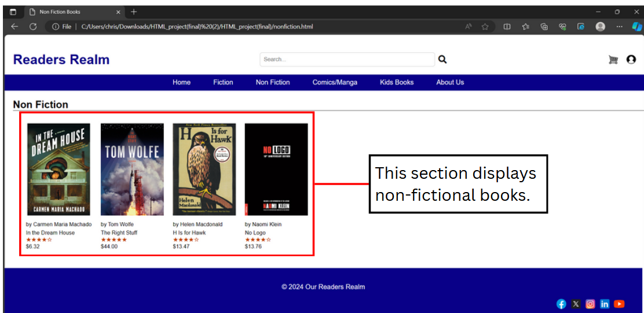Click In the Dream House star rating
Viewport: 644px width, 313px height.
pyautogui.click(x=39, y=240)
